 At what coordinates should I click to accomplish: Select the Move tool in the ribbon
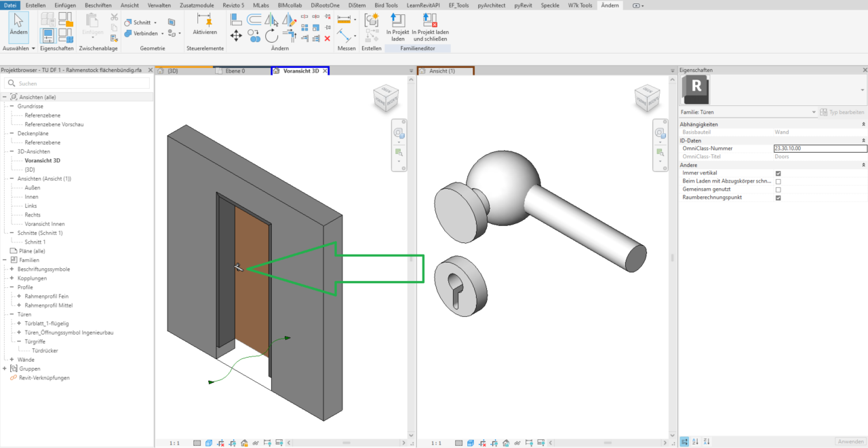tap(236, 35)
